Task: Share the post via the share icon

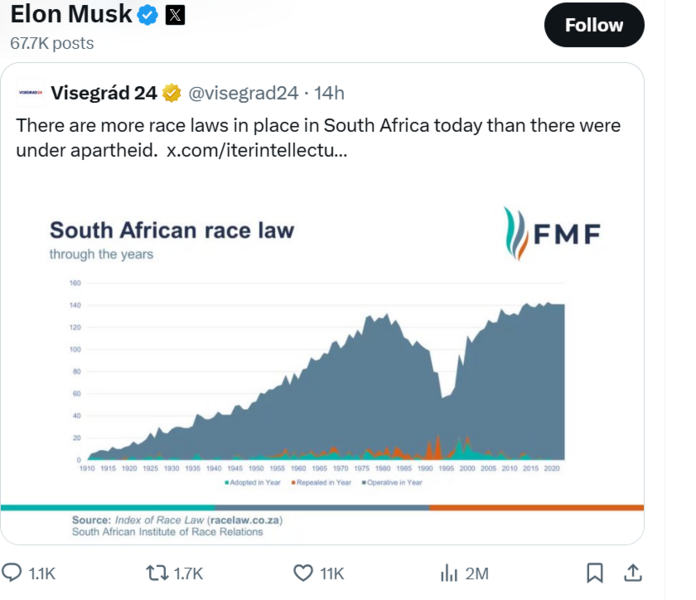Action: tap(632, 573)
